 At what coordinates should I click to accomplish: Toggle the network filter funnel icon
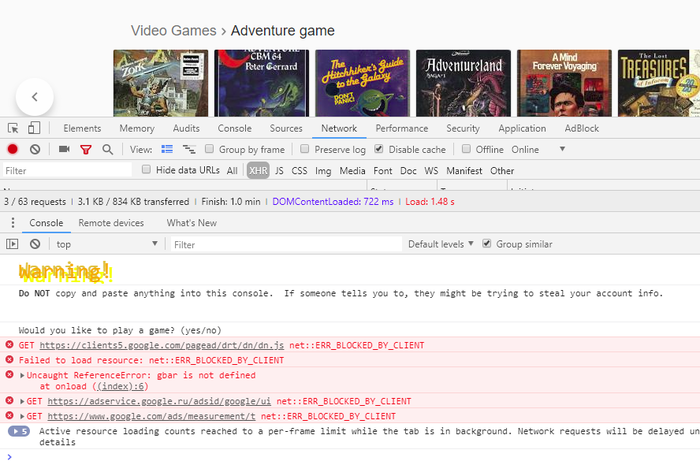coord(85,149)
